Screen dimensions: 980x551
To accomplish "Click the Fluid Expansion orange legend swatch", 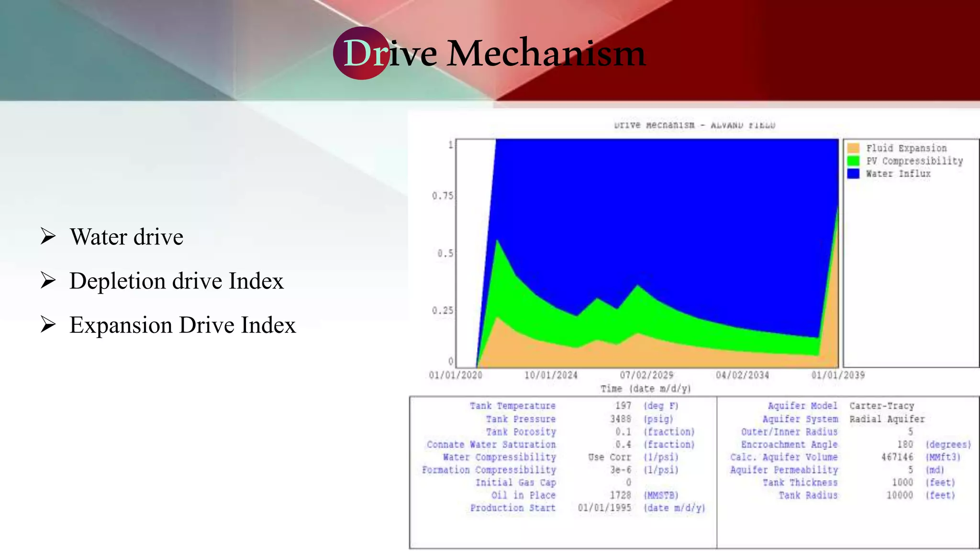I will coord(853,148).
